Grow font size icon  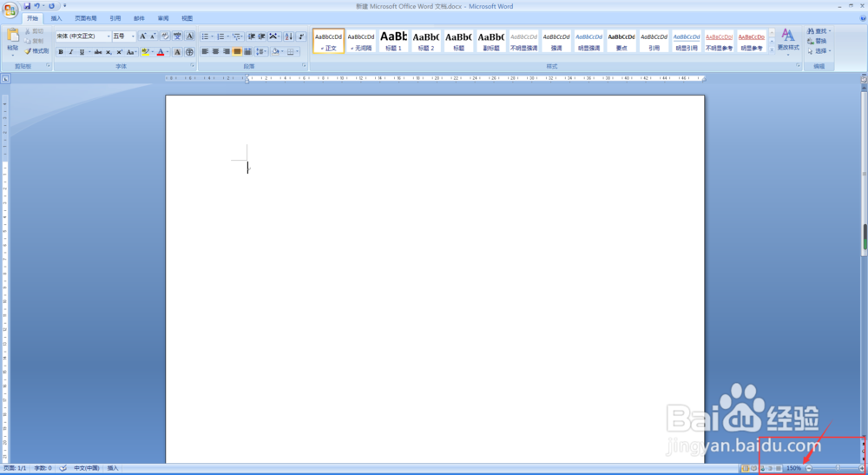point(143,36)
